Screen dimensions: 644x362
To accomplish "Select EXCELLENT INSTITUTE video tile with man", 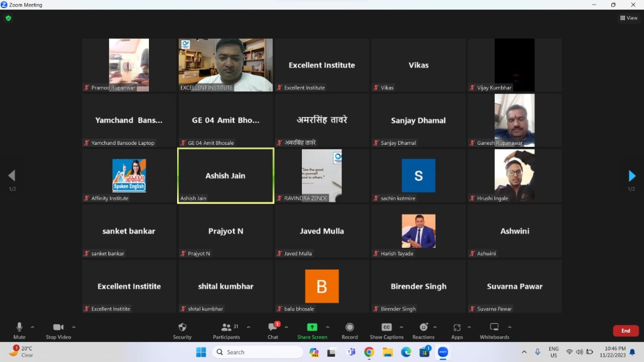I will coord(225,65).
